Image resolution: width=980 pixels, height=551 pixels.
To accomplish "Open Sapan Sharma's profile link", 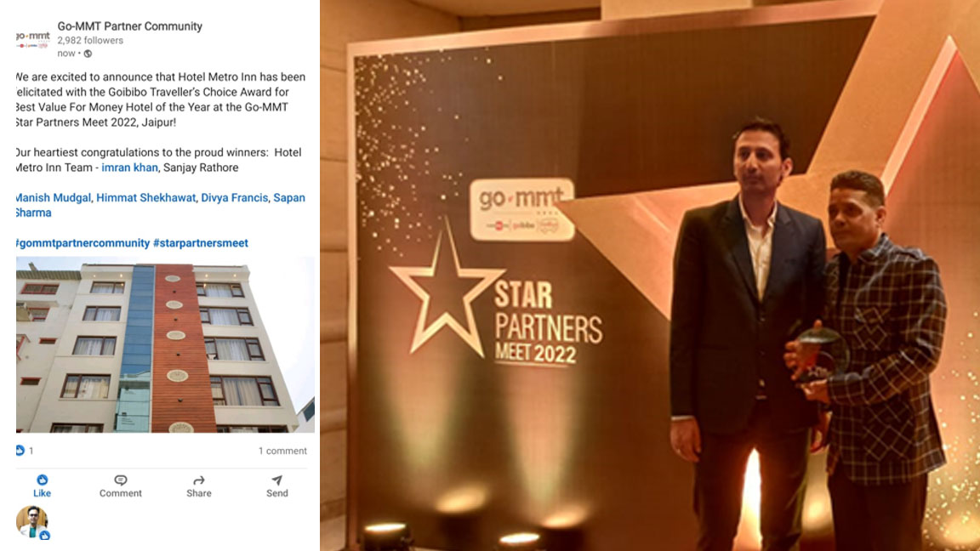I will (x=160, y=205).
